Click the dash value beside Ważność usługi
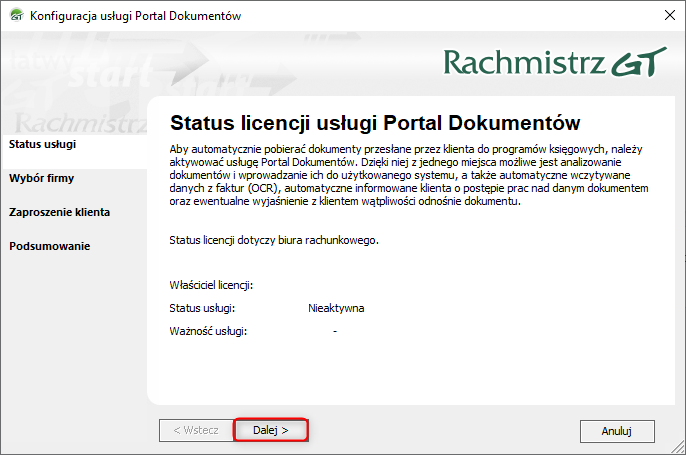 pos(335,331)
